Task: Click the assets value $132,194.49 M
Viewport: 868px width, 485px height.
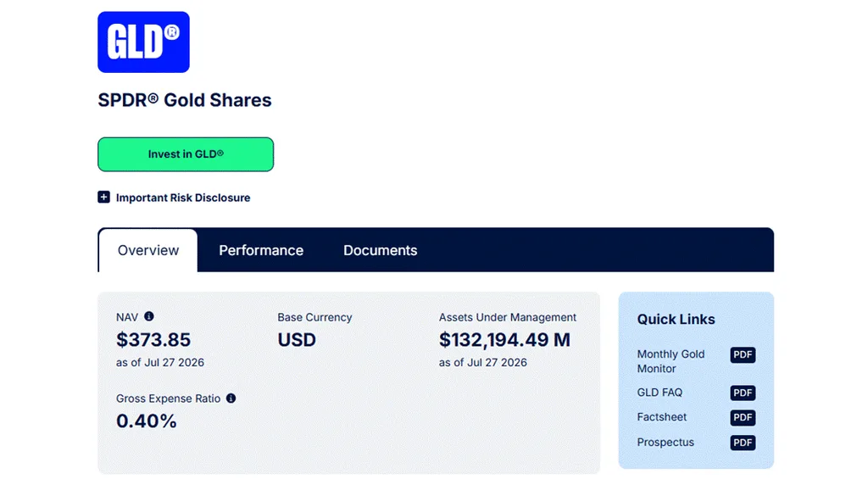Action: 504,339
